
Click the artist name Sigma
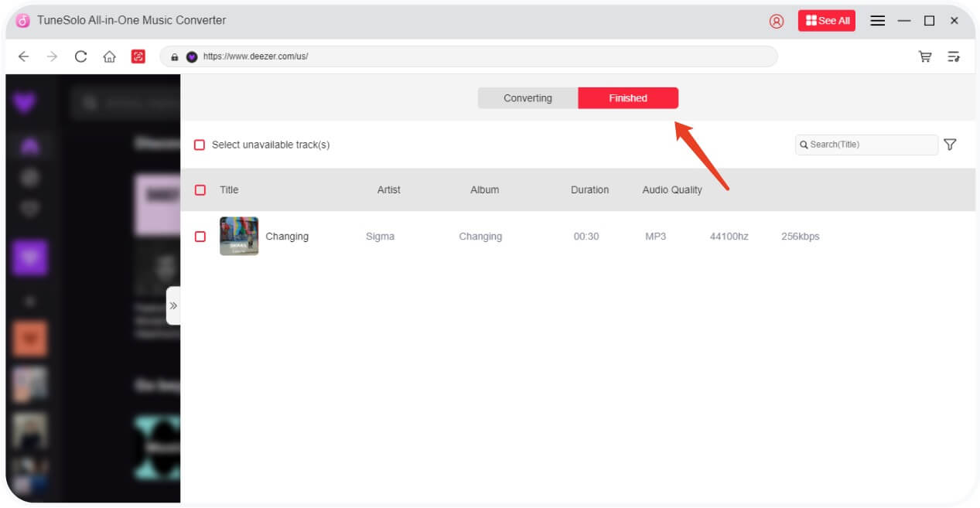click(x=380, y=237)
